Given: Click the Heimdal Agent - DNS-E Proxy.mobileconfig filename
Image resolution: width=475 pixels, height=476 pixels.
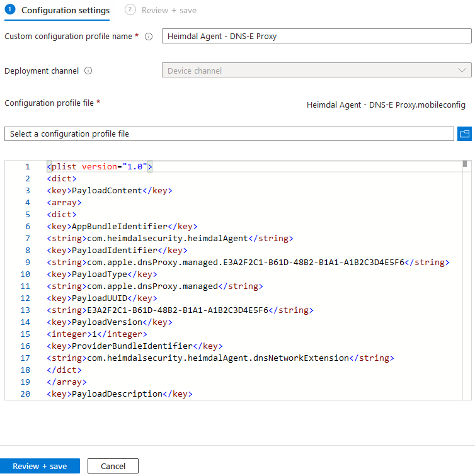Looking at the screenshot, I should [x=386, y=105].
